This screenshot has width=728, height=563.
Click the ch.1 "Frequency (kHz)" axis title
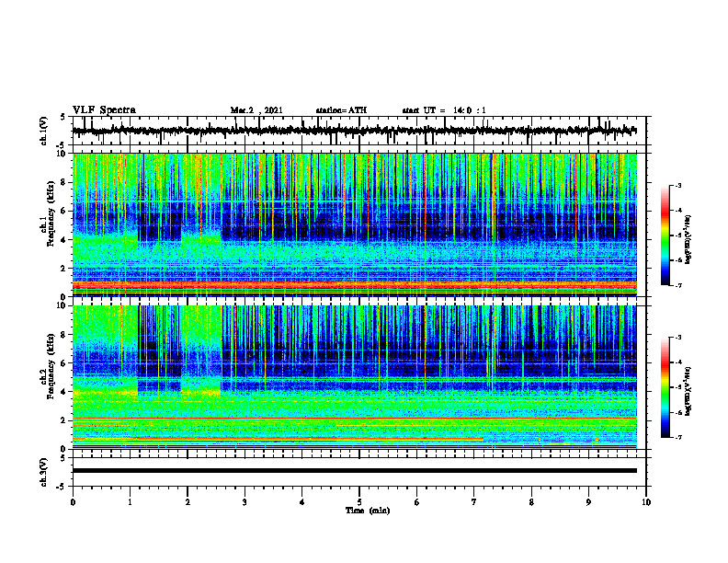point(51,214)
